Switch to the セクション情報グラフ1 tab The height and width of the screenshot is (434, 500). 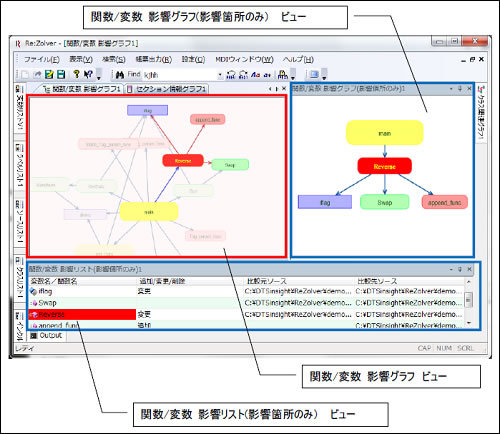coord(166,89)
